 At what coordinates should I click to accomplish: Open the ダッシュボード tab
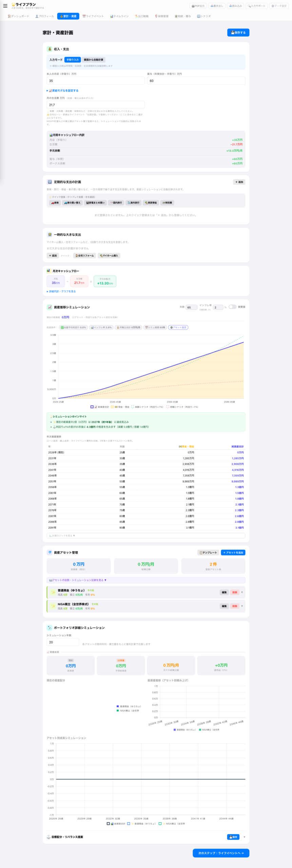(18, 16)
